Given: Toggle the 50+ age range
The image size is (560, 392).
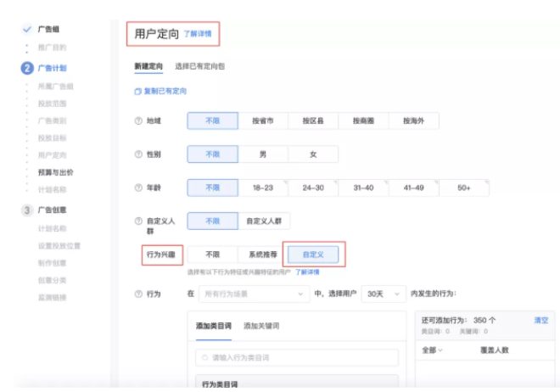Looking at the screenshot, I should click(464, 188).
